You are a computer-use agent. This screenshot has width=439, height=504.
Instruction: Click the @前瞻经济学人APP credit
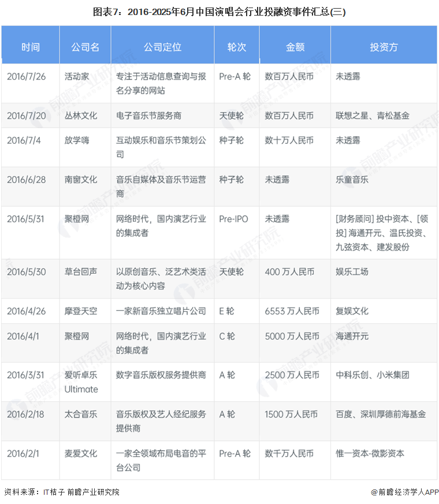pos(404,492)
